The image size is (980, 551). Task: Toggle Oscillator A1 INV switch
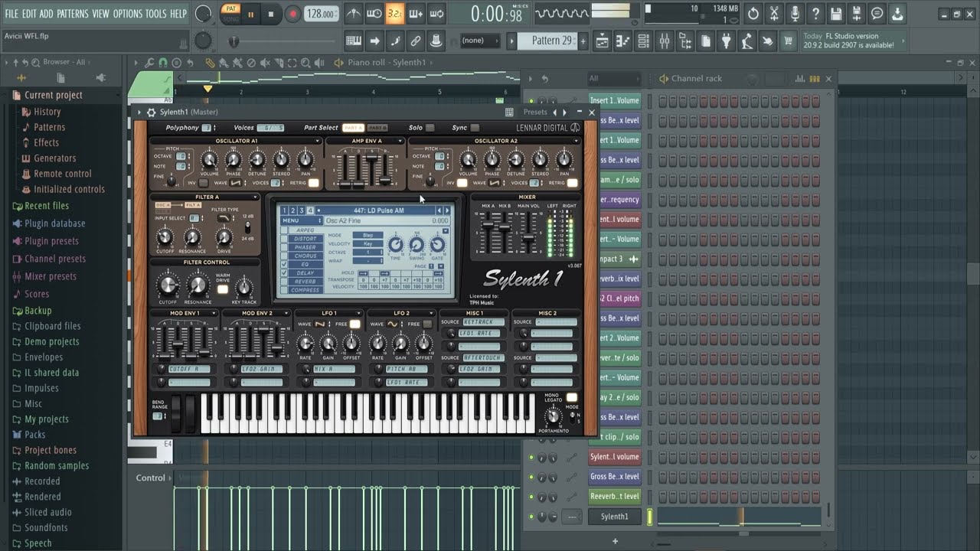pyautogui.click(x=204, y=183)
